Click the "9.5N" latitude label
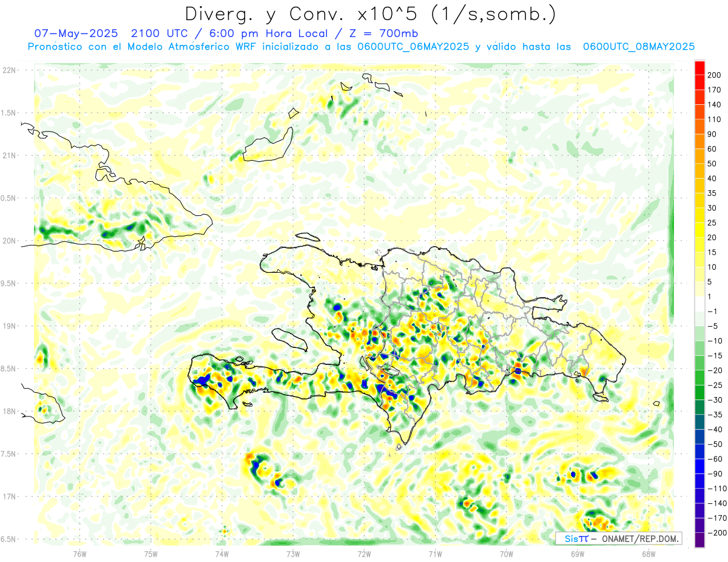The image size is (728, 562). pyautogui.click(x=8, y=283)
